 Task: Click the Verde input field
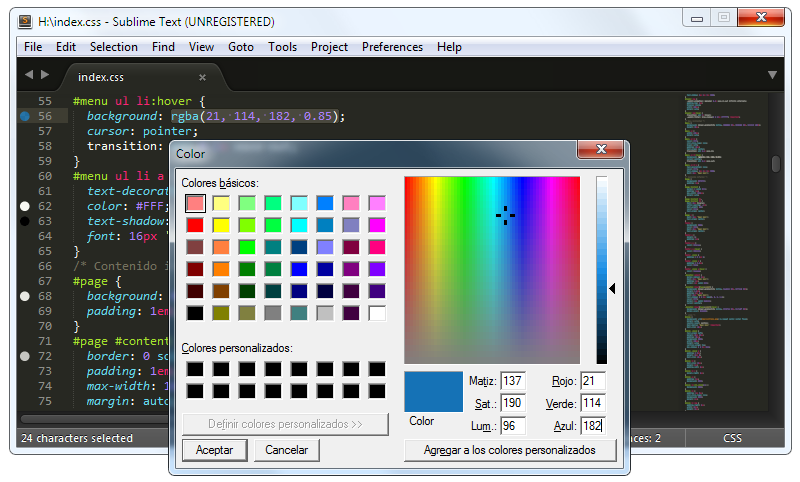[593, 403]
